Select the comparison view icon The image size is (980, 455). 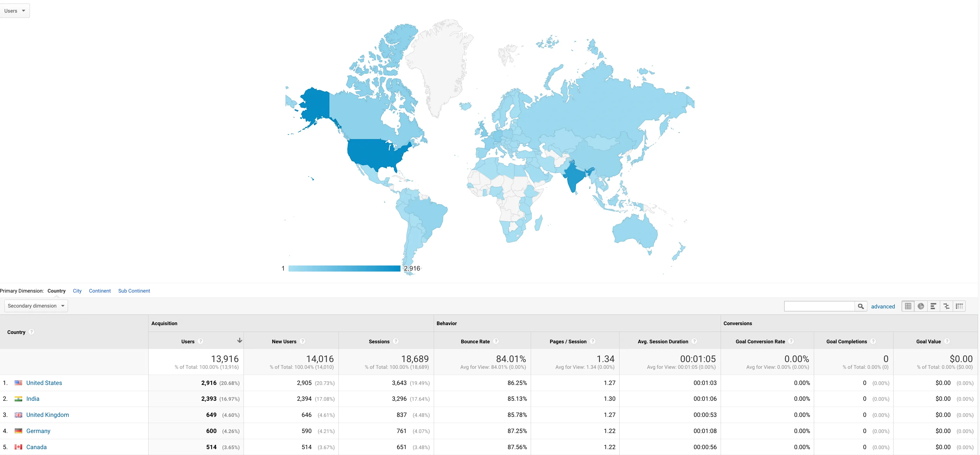[946, 306]
